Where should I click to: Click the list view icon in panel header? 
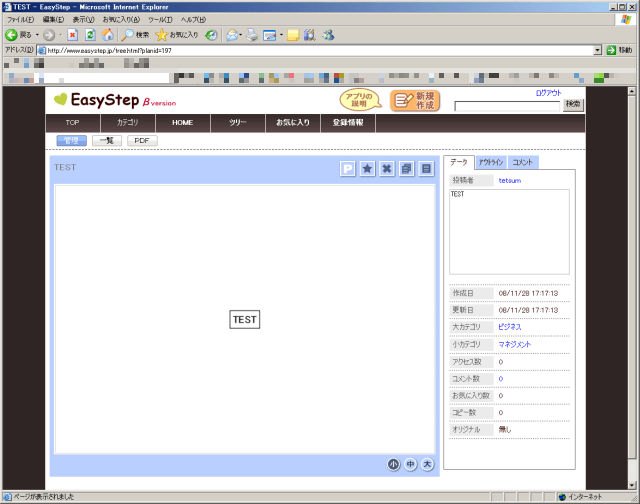tap(426, 169)
